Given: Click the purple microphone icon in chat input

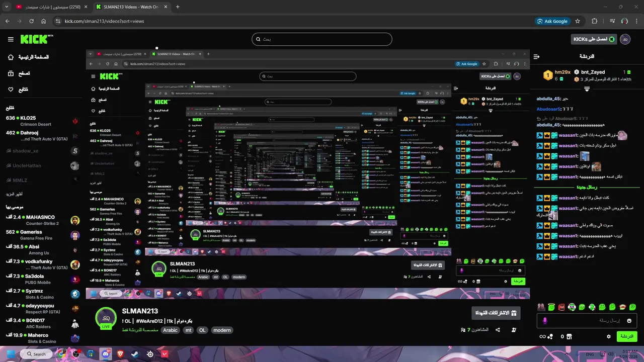Looking at the screenshot, I should pos(545,320).
